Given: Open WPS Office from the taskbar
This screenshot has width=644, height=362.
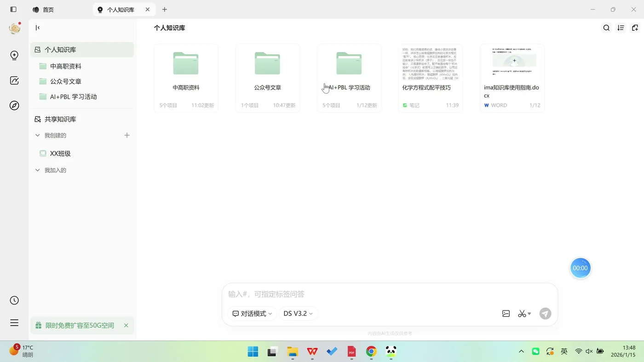Looking at the screenshot, I should point(312,352).
